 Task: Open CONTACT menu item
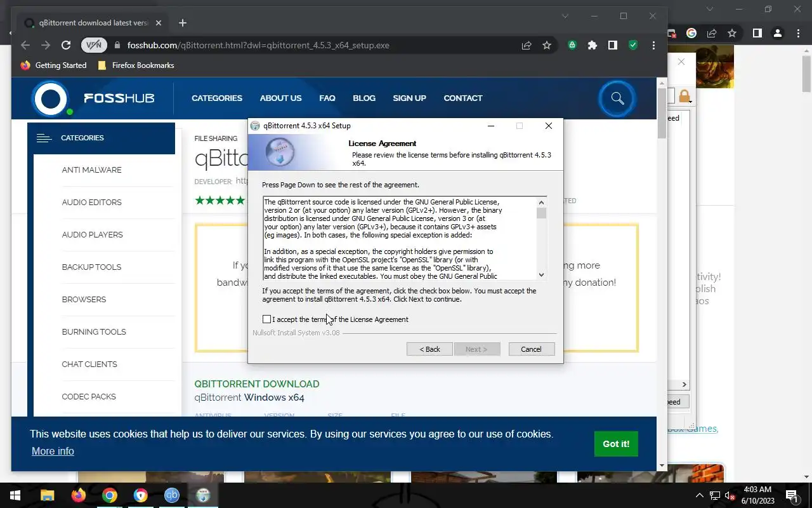point(463,98)
